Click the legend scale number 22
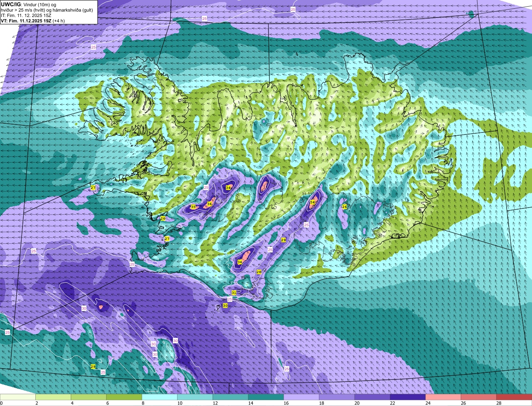532x406 pixels. pyautogui.click(x=392, y=403)
